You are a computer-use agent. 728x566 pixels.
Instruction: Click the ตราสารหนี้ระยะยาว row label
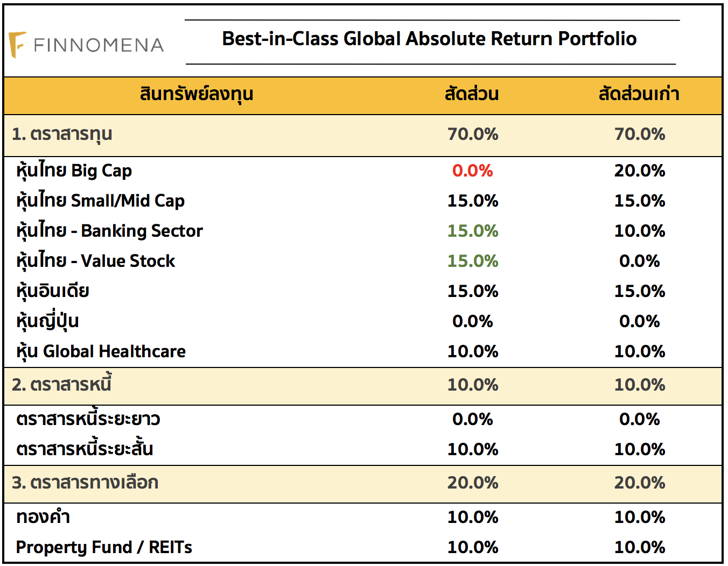pyautogui.click(x=88, y=419)
